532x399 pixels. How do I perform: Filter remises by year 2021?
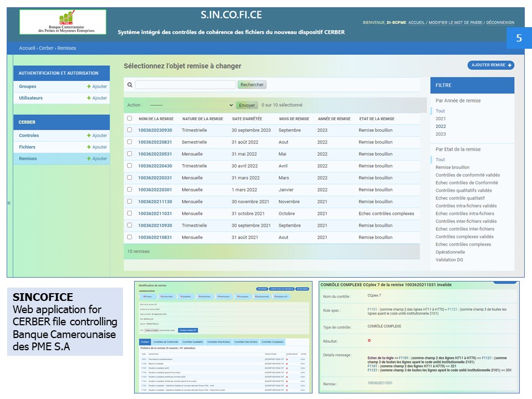[x=441, y=119]
